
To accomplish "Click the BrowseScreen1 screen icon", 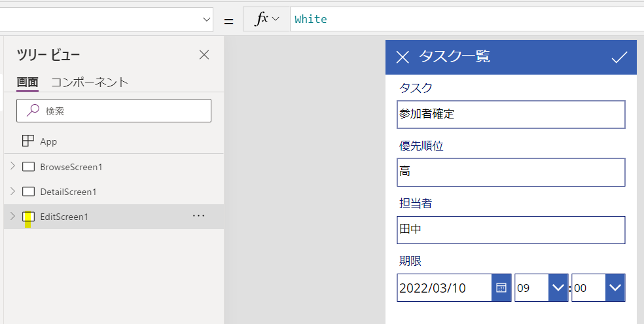I will 28,167.
